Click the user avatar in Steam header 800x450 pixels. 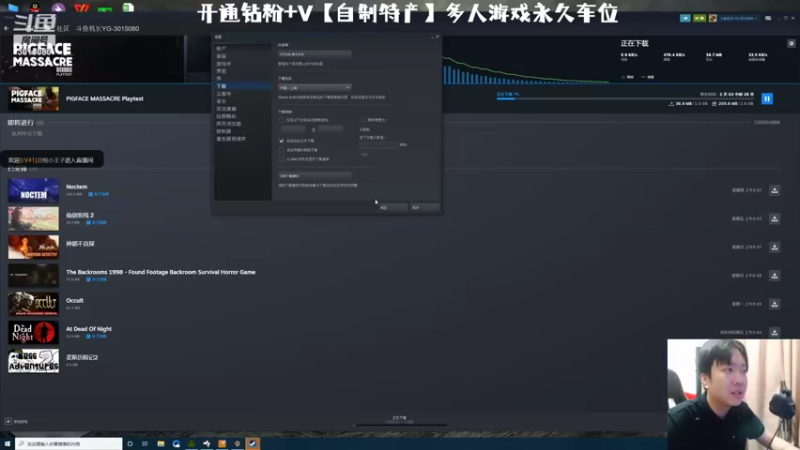(713, 18)
